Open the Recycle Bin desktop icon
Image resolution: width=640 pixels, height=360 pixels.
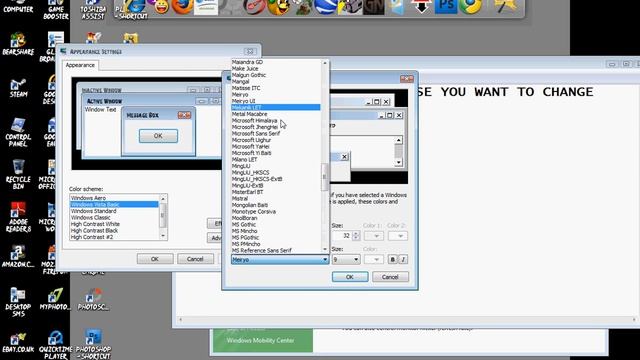tap(18, 174)
